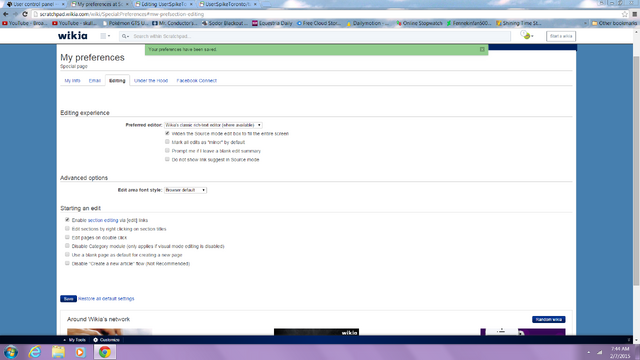Reload the page with the refresh icon
Viewport: 640px width, 360px height.
25,14
